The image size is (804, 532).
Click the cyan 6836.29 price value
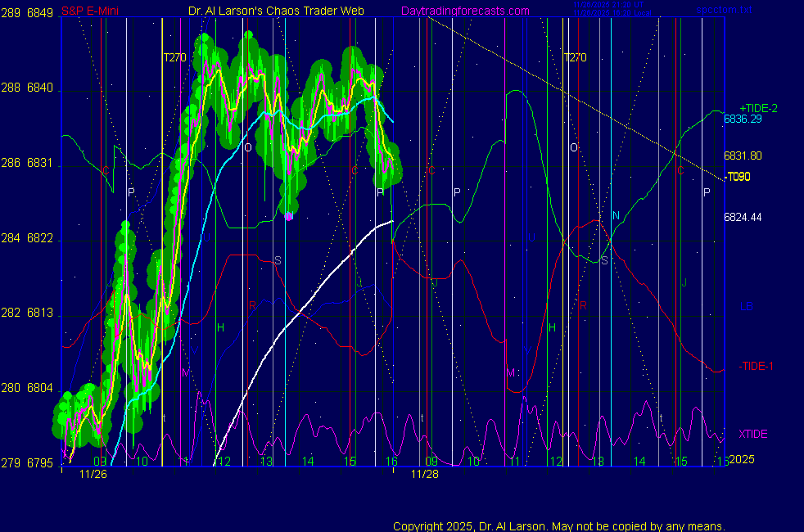pos(743,119)
